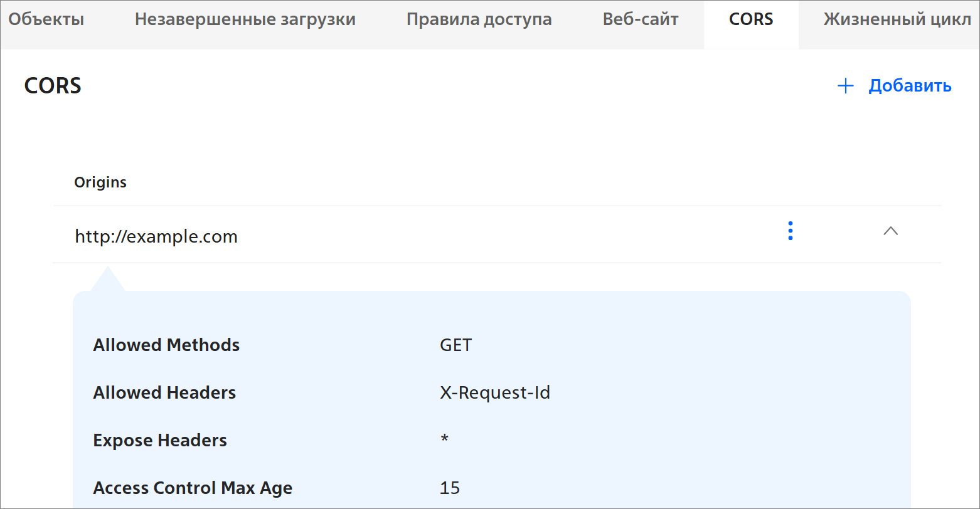Click the Добавить link
The width and height of the screenshot is (980, 509).
910,86
